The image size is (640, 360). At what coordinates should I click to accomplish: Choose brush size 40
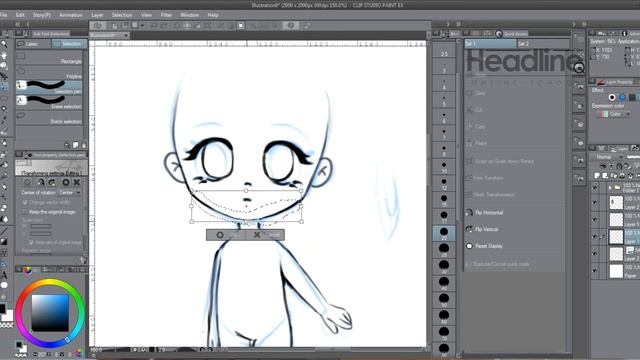point(444,284)
